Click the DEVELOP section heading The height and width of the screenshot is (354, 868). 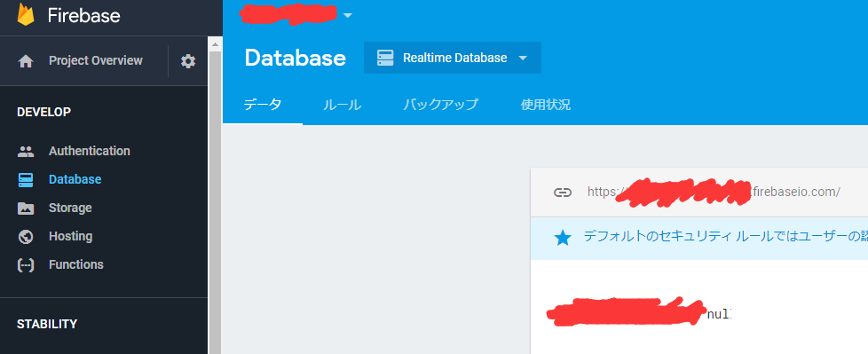tap(43, 112)
